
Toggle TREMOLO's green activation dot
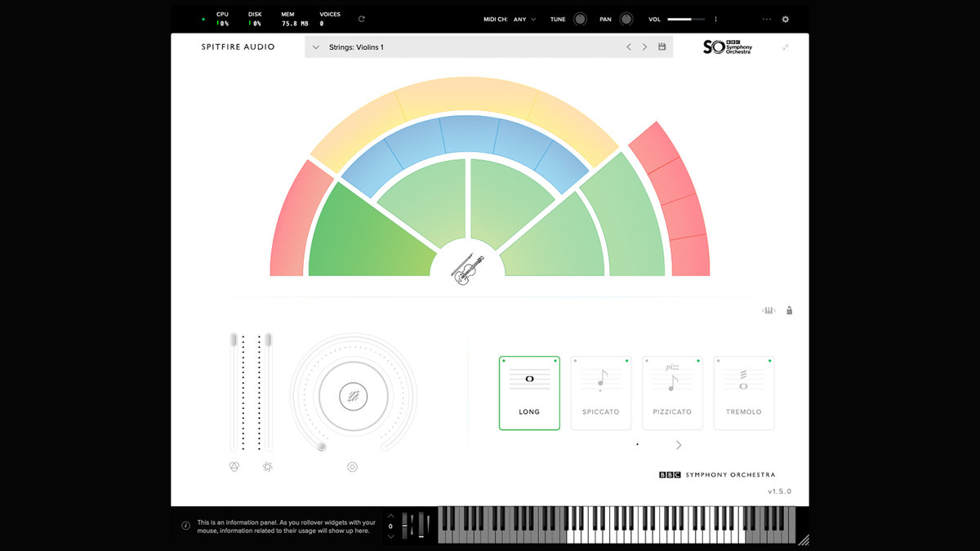[768, 359]
